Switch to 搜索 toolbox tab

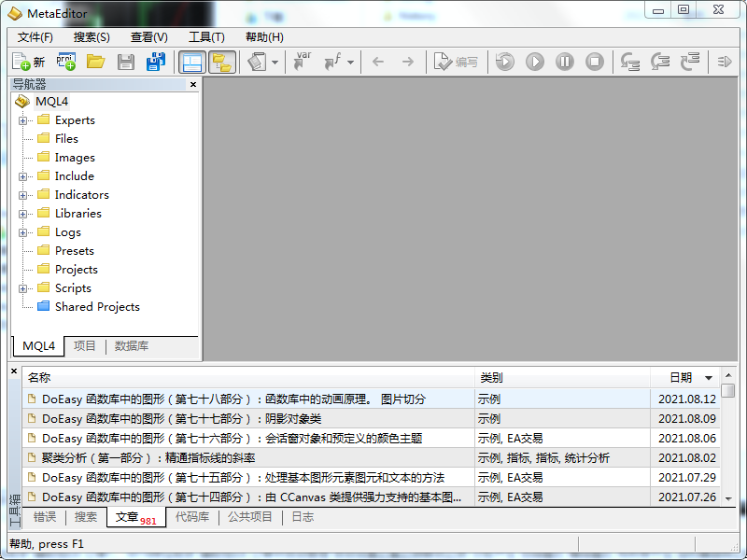click(86, 517)
